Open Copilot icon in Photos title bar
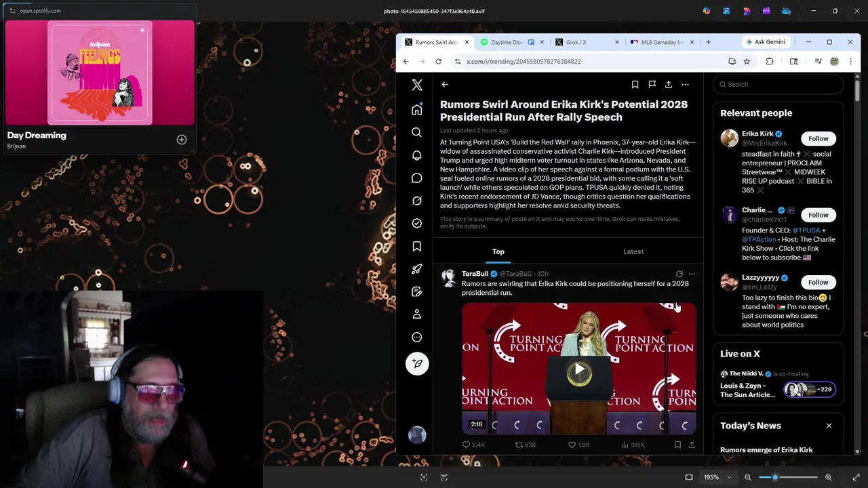 tap(707, 11)
